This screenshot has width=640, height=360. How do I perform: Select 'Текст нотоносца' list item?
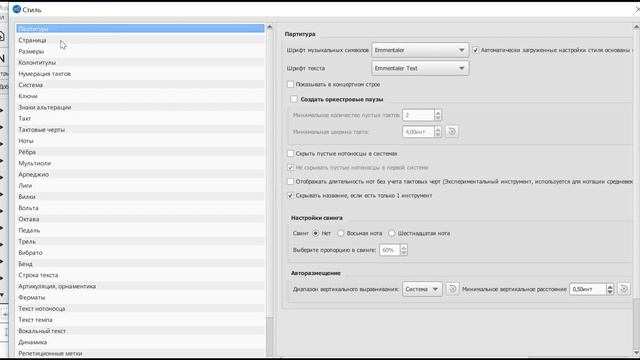click(x=140, y=309)
